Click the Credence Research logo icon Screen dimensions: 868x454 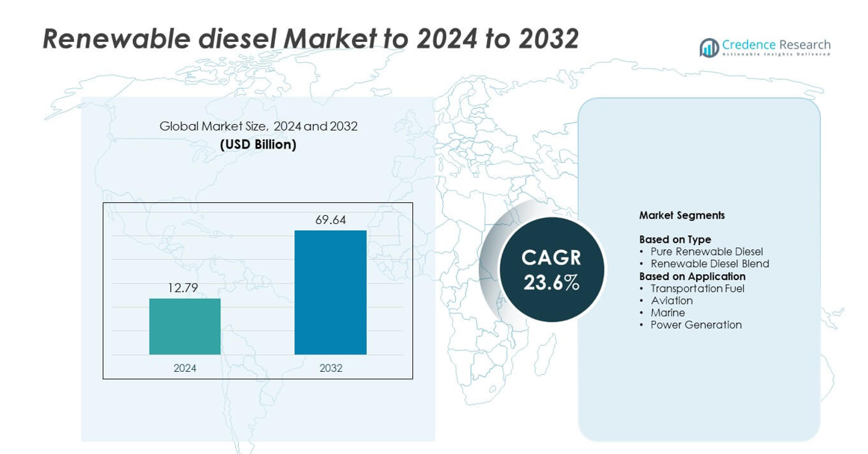tap(708, 48)
